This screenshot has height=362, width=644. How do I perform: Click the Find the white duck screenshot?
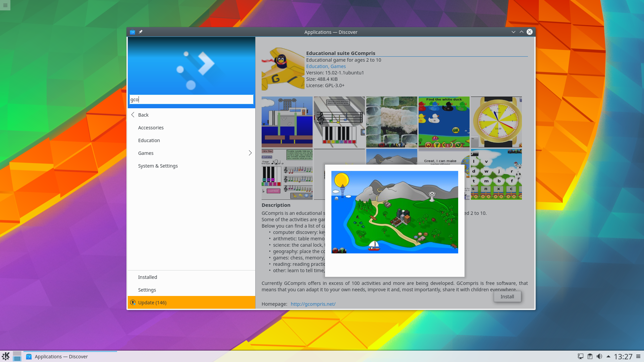coord(444,122)
